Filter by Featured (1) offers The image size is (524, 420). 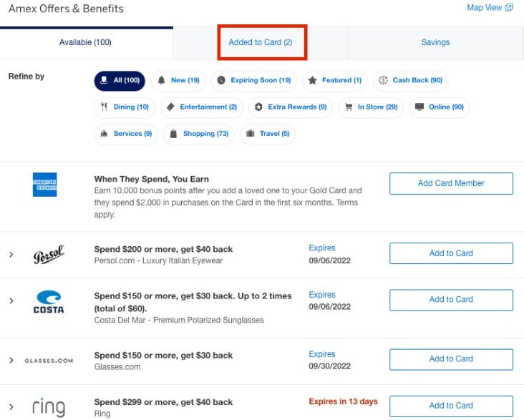click(334, 81)
